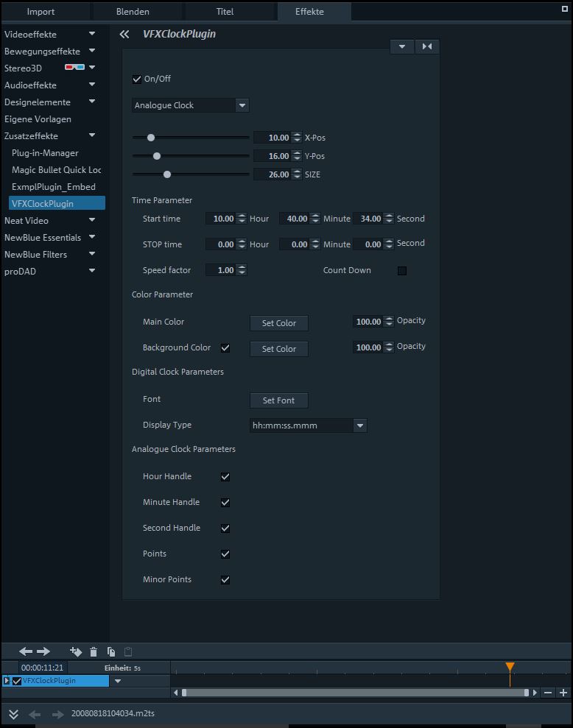Click the copy keyframe icon

pyautogui.click(x=111, y=651)
